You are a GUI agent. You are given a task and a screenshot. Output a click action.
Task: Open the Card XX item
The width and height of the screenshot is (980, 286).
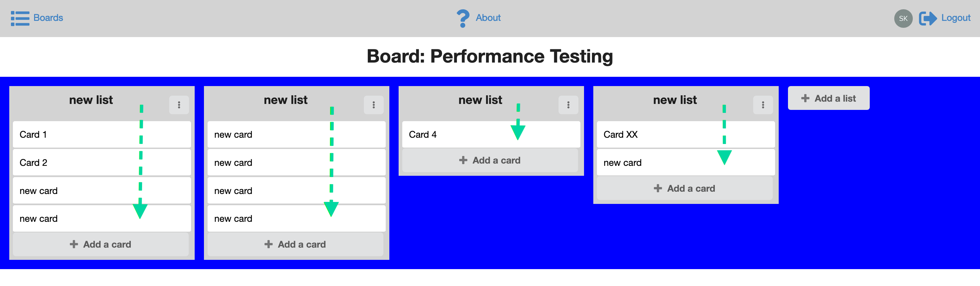click(686, 134)
